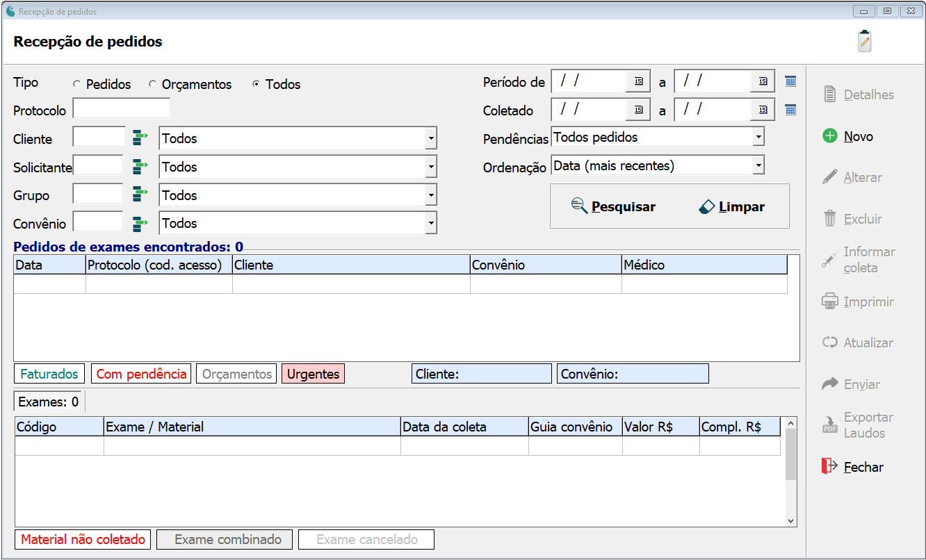Open calendar for Coletado end date
This screenshot has width=926, height=560.
point(763,110)
